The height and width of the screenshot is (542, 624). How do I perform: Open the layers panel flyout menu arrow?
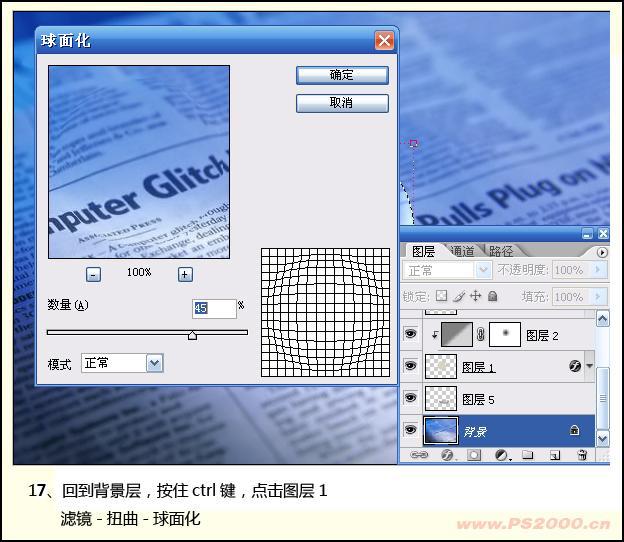(602, 252)
